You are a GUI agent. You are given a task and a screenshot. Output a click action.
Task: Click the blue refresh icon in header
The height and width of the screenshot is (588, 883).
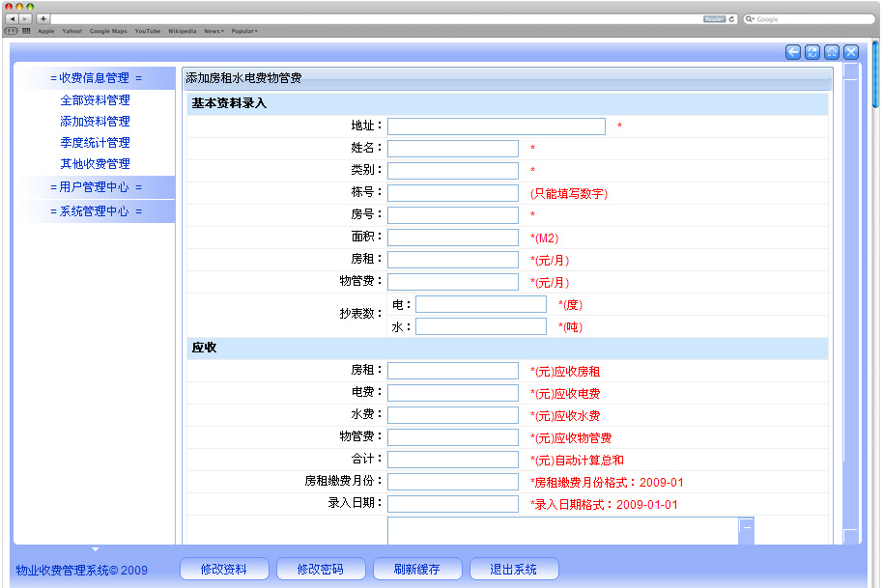[x=812, y=52]
